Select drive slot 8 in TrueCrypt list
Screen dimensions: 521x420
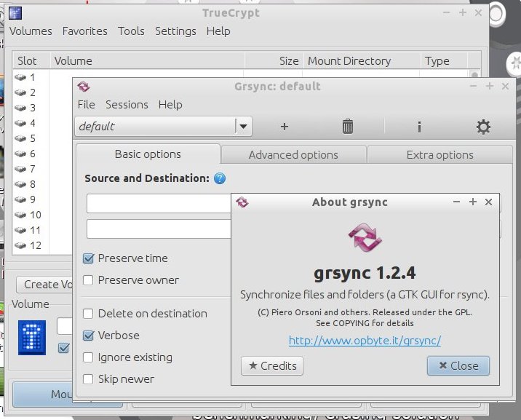coord(25,184)
